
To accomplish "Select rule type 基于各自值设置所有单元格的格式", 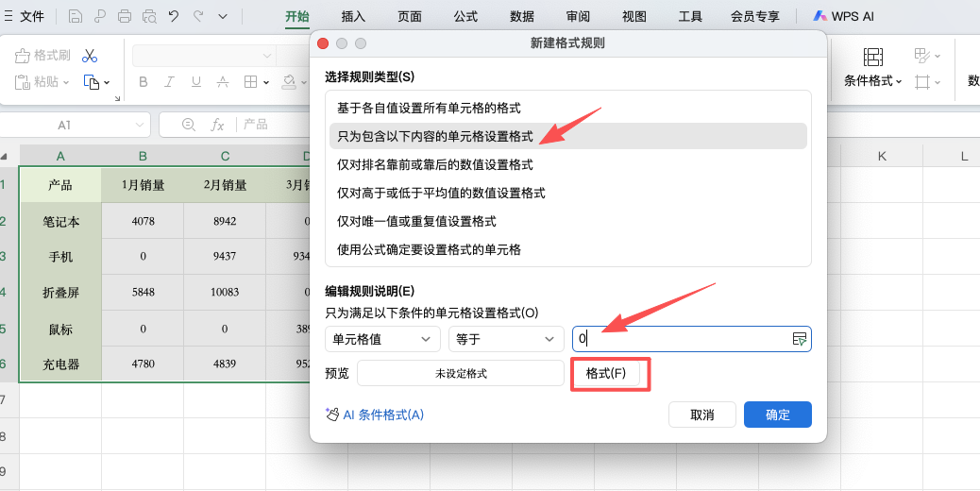I will 568,108.
